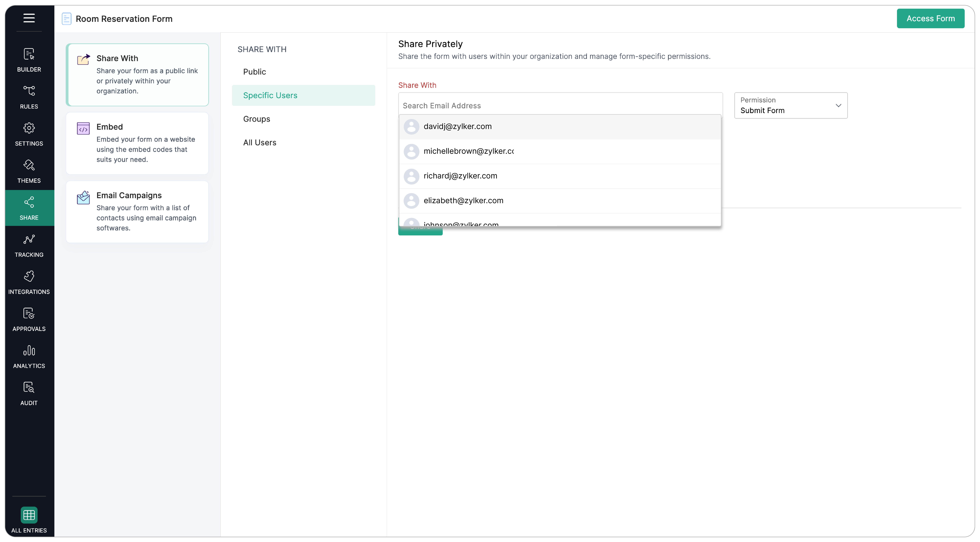This screenshot has height=542, width=980.
Task: Click the avatar icon beside davidj@zylker.com
Action: pos(411,127)
